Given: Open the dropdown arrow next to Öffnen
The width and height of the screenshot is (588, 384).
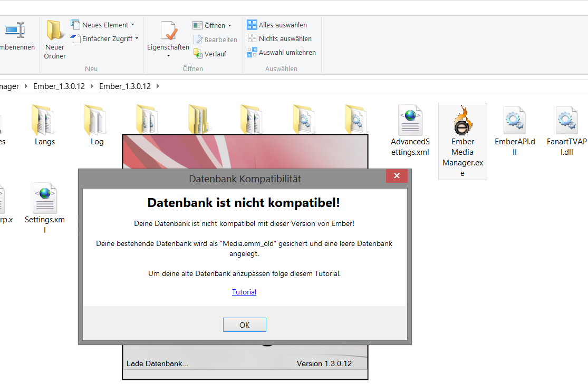Looking at the screenshot, I should point(229,26).
